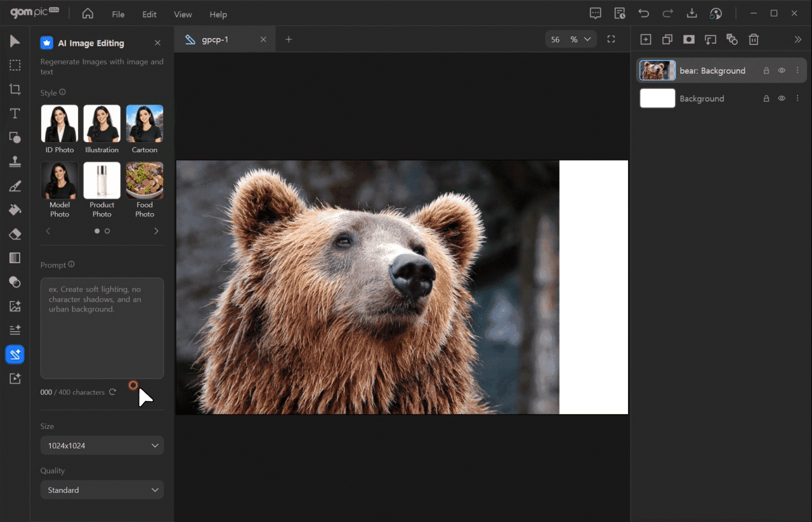Switch to first style page dot
The width and height of the screenshot is (812, 522).
click(97, 231)
